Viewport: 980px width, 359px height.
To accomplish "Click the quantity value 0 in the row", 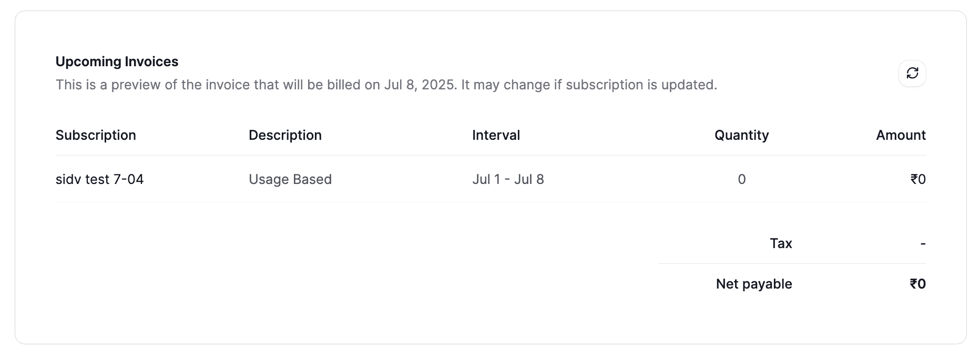I will [741, 179].
